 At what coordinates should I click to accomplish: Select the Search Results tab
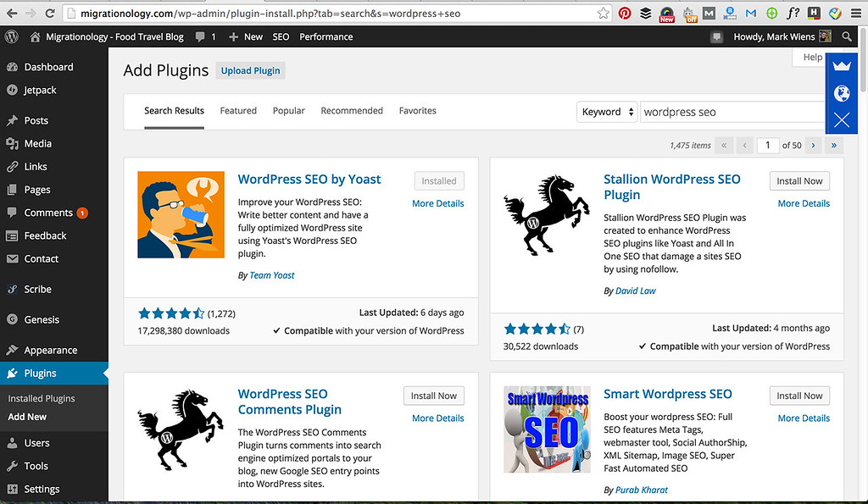coord(174,111)
